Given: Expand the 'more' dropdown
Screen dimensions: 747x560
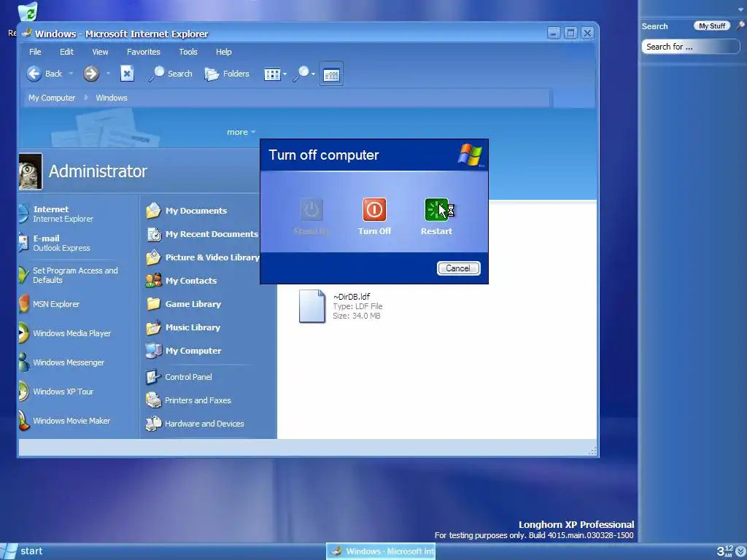Looking at the screenshot, I should 241,132.
